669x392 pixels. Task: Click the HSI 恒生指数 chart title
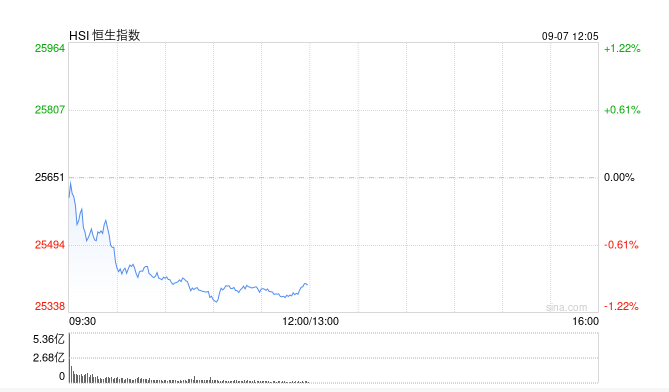click(105, 35)
